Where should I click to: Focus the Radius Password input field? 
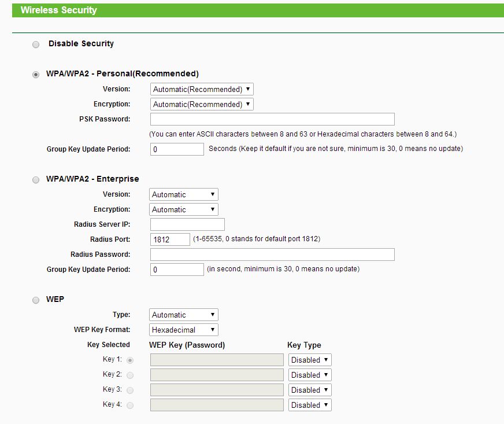click(272, 255)
